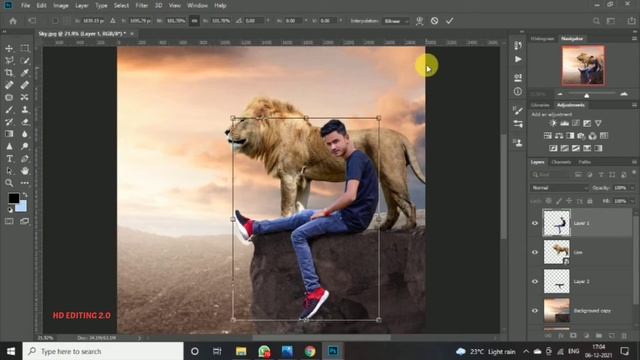The height and width of the screenshot is (360, 640).
Task: Click the foreground color swatch
Action: pos(13,198)
